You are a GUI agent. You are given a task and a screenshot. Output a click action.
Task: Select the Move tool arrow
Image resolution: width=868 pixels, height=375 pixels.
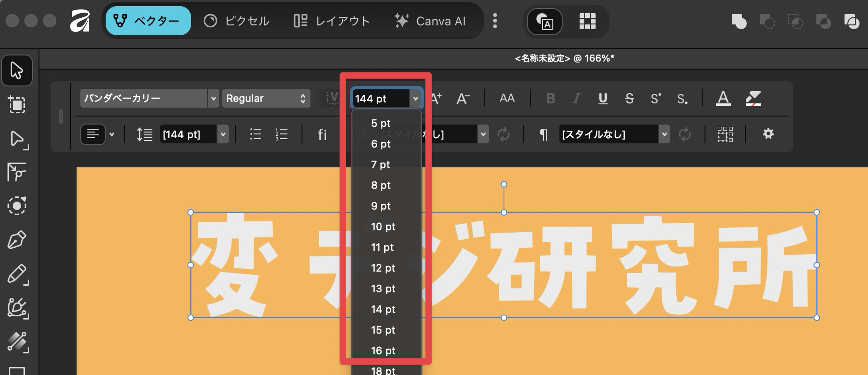17,70
